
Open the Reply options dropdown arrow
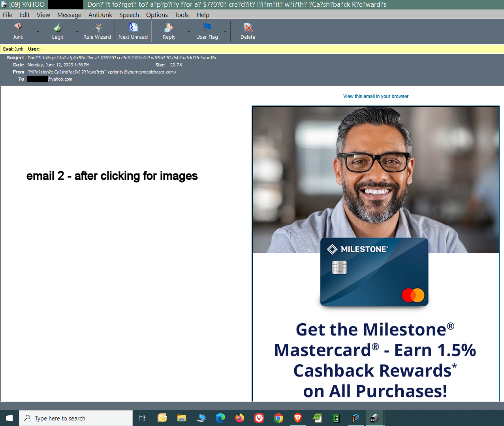pyautogui.click(x=188, y=32)
